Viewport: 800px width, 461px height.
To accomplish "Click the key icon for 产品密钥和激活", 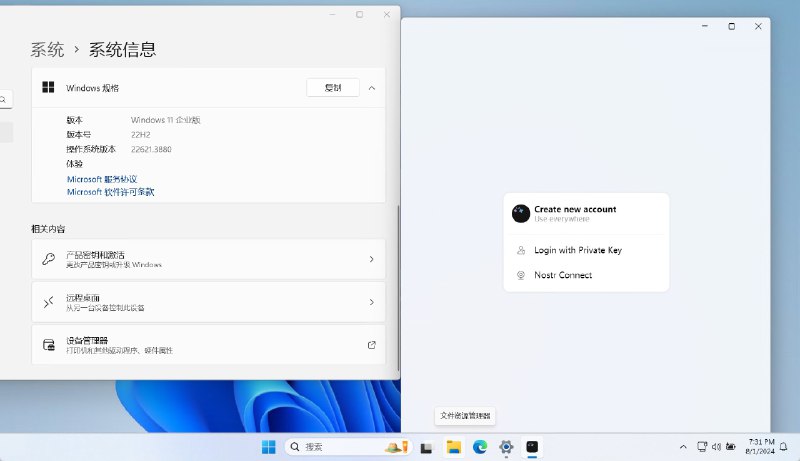I will click(x=49, y=259).
